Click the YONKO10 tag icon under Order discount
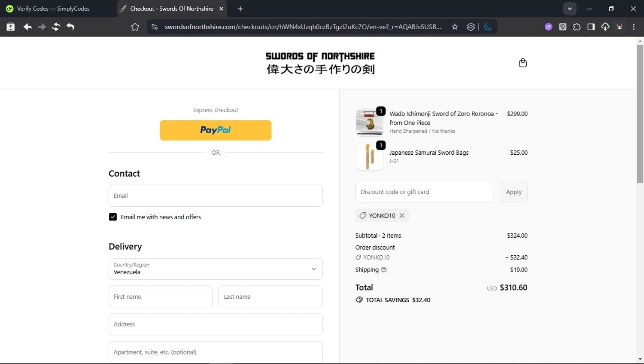 coord(358,257)
